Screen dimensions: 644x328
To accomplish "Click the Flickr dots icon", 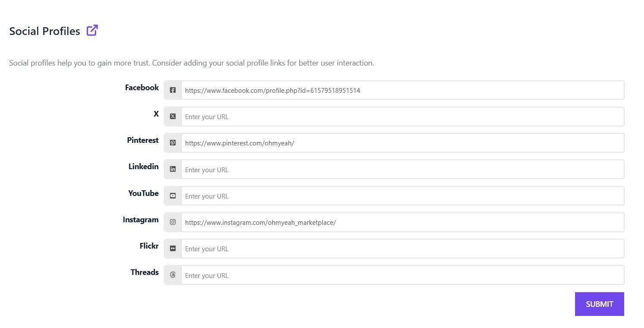I will pyautogui.click(x=173, y=249).
